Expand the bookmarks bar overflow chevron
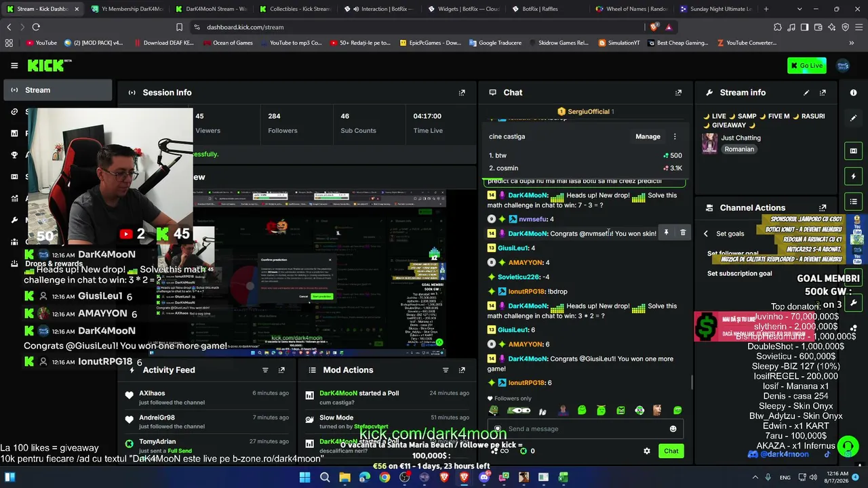This screenshot has width=868, height=488. pos(851,43)
